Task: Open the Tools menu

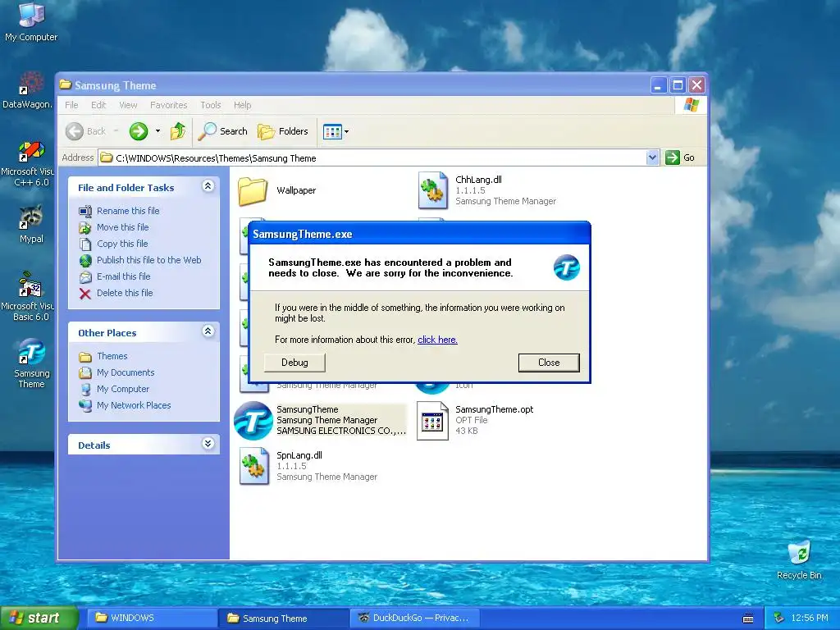Action: [x=211, y=105]
